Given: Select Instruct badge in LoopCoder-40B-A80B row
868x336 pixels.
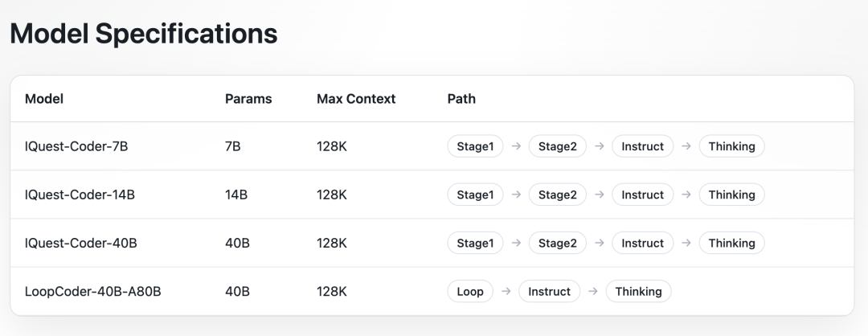Looking at the screenshot, I should pyautogui.click(x=549, y=291).
